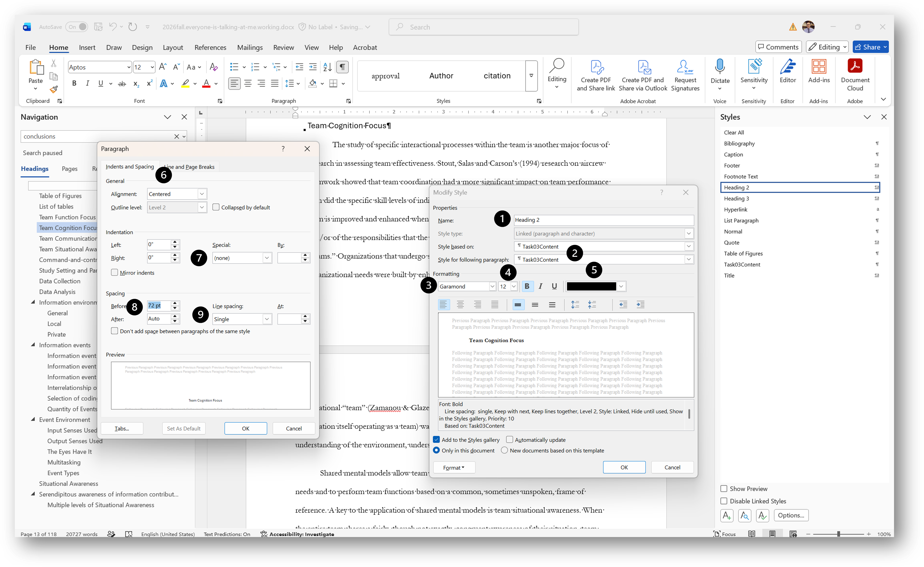Click the Sort A-Z icon
924x567 pixels.
pos(327,67)
